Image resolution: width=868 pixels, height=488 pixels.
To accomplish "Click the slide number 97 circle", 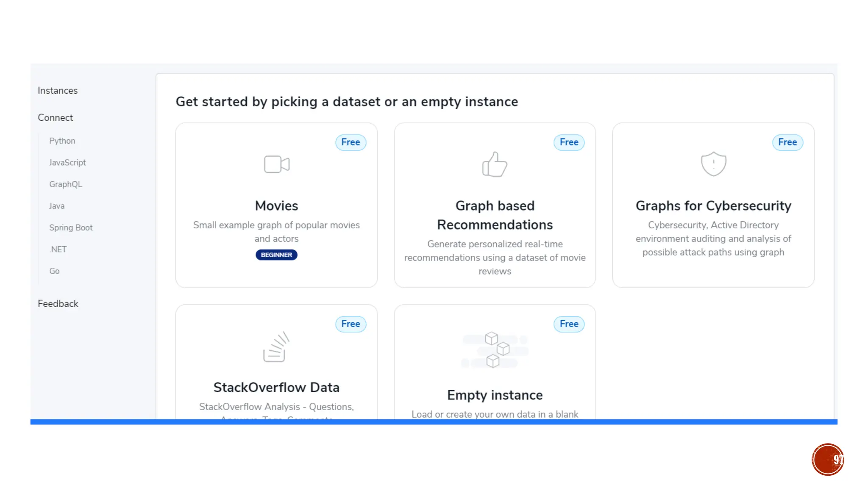I will 828,460.
